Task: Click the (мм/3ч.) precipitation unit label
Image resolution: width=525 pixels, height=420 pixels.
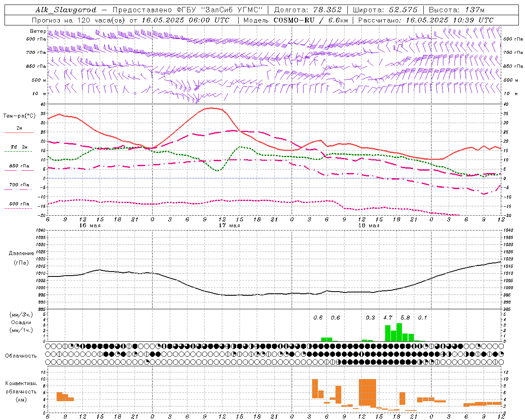Action: tap(21, 315)
